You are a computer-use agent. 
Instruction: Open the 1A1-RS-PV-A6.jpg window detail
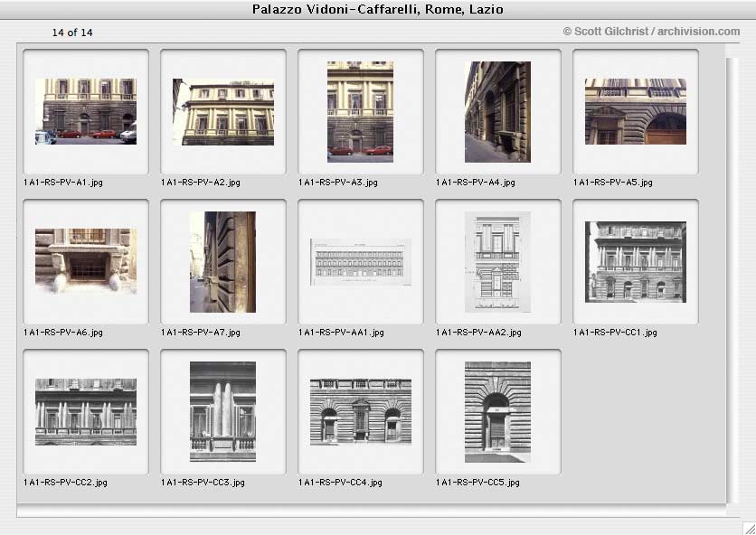click(86, 261)
